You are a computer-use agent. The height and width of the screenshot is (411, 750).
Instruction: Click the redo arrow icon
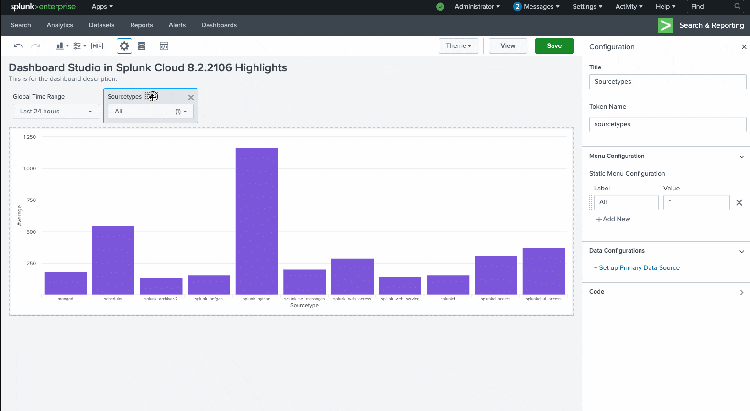point(37,46)
